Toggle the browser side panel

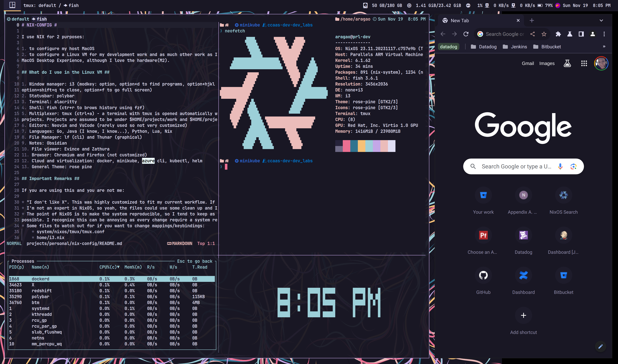point(581,34)
